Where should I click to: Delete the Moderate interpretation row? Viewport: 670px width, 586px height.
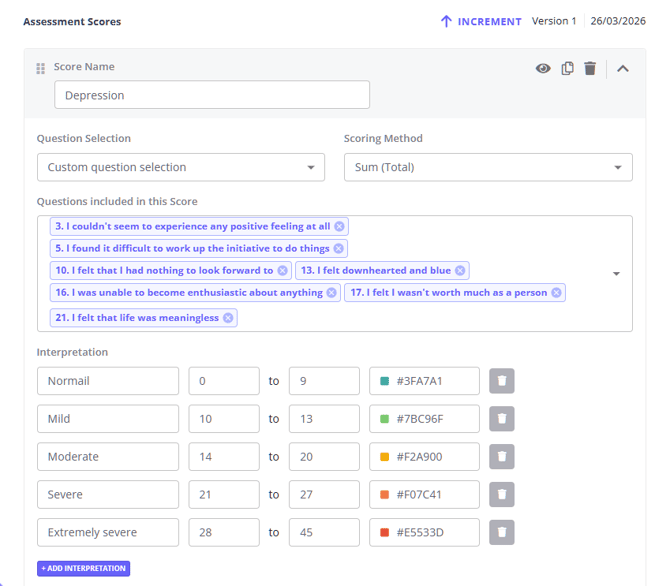point(502,457)
